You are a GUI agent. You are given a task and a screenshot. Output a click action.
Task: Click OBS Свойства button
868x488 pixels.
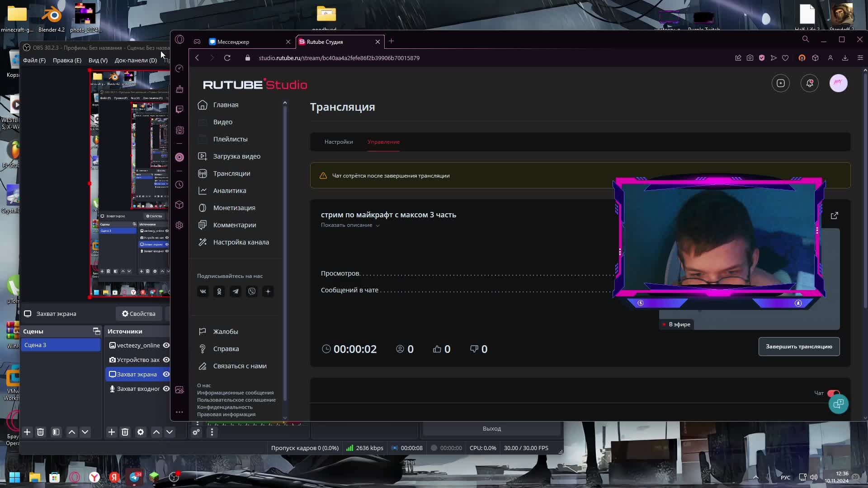click(x=138, y=314)
